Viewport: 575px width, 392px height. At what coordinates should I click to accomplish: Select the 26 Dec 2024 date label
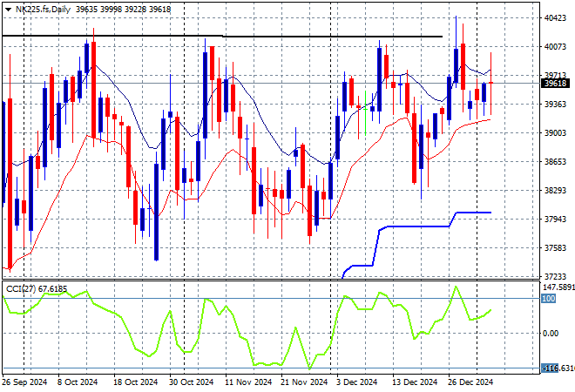470,382
